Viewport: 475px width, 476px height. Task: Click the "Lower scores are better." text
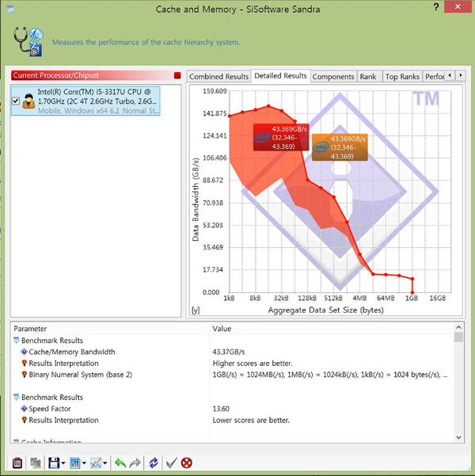251,420
